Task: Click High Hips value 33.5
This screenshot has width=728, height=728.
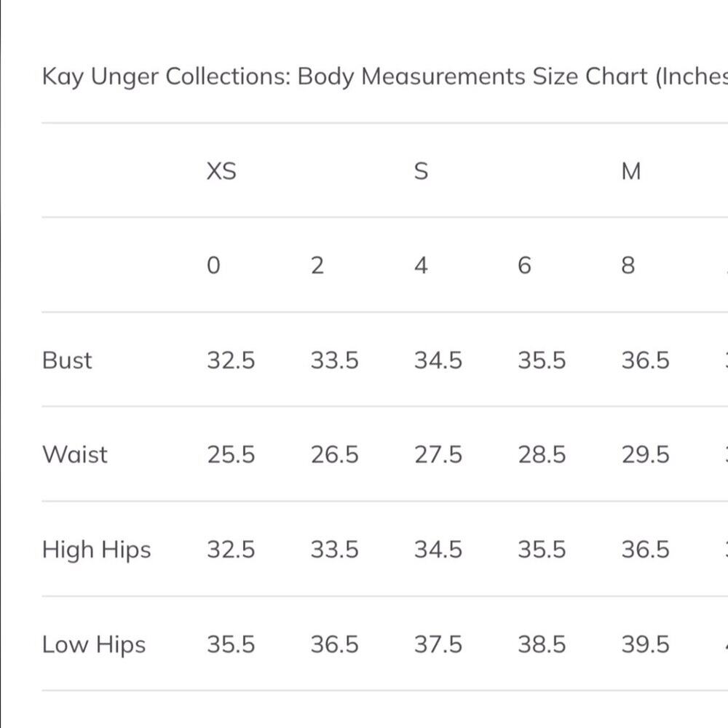Action: pyautogui.click(x=335, y=550)
